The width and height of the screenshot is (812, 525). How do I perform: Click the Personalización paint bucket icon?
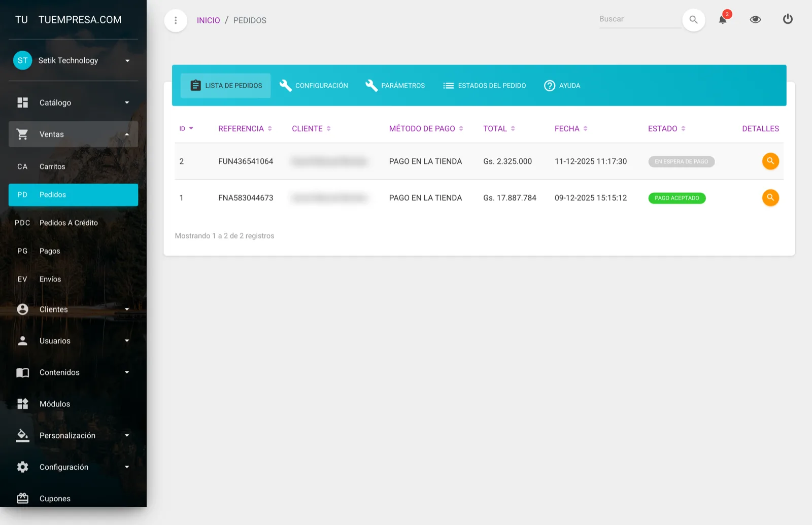click(22, 436)
